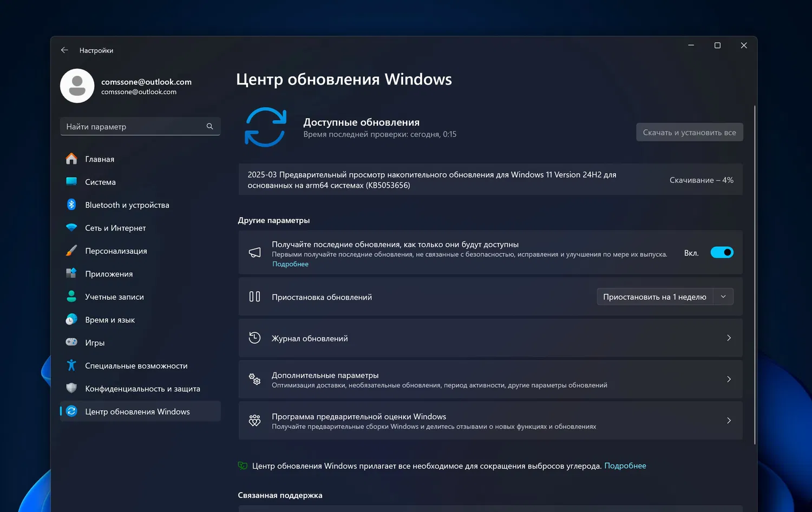Click the Accessibility figure icon
Screen dimensions: 812x512
[71, 365]
